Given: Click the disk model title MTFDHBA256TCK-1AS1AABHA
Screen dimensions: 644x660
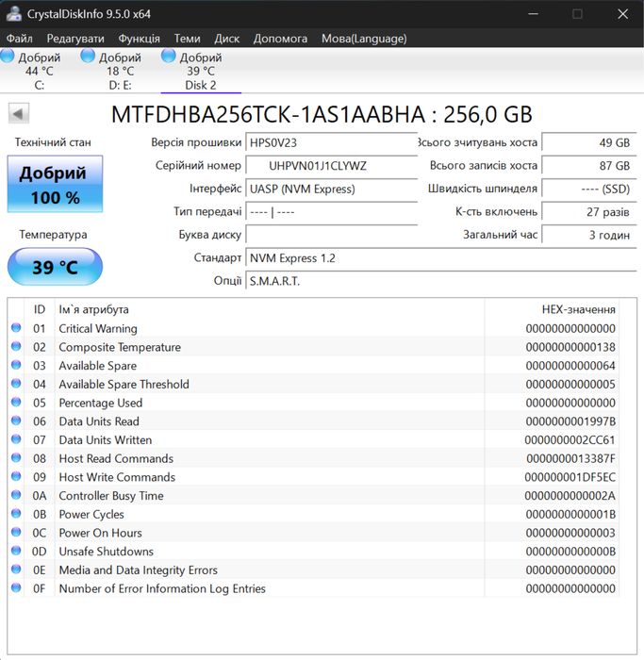Looking at the screenshot, I should click(268, 114).
